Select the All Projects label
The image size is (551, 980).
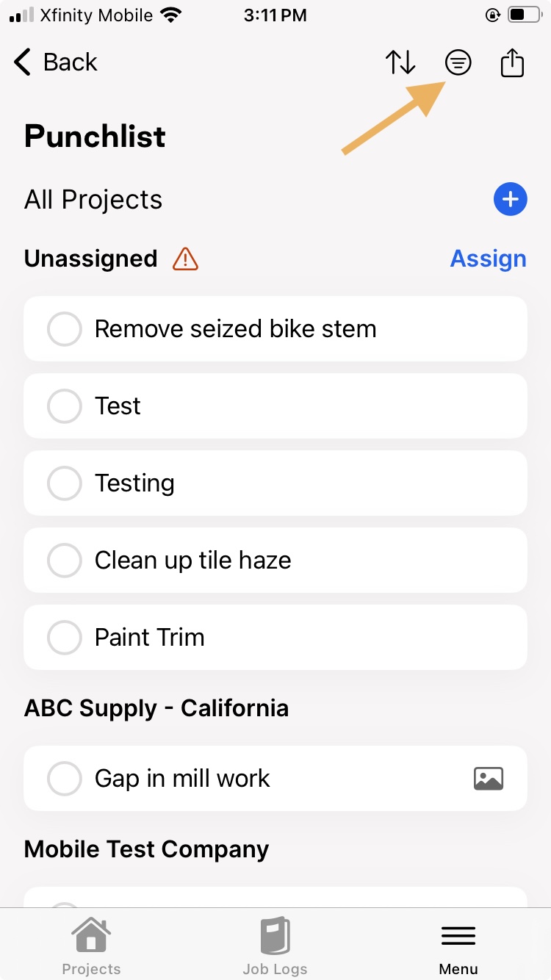(93, 200)
